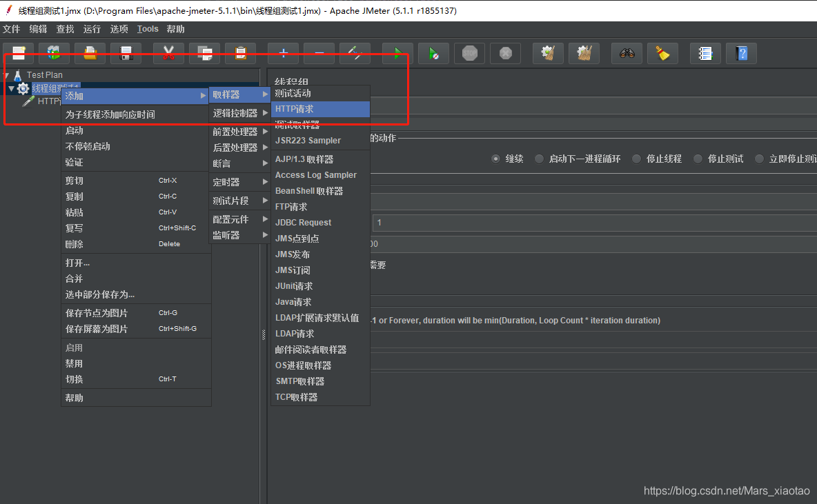The height and width of the screenshot is (504, 817).
Task: Open the Templates toolbar icon
Action: pos(54,53)
